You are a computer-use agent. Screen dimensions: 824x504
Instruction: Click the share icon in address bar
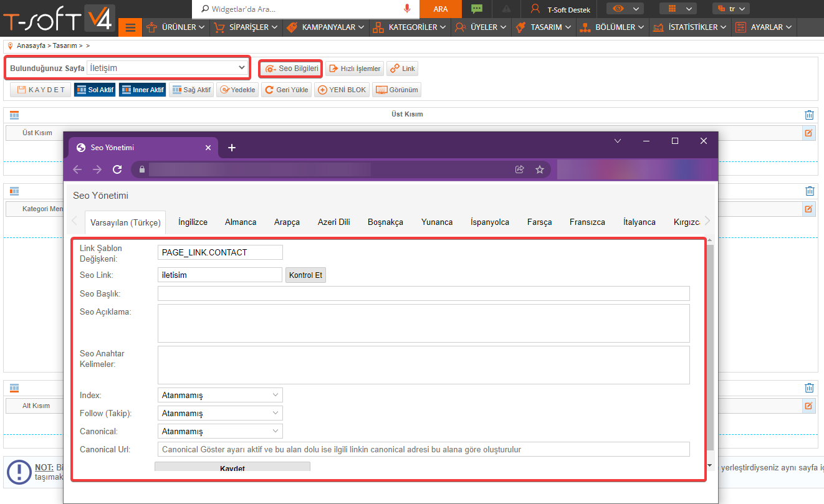[519, 169]
